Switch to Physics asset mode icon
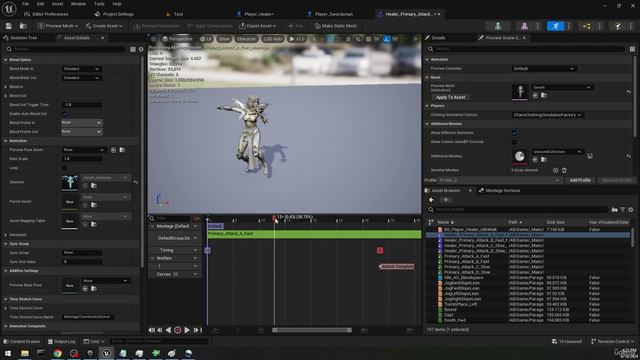Image resolution: width=640 pixels, height=360 pixels. [618, 26]
